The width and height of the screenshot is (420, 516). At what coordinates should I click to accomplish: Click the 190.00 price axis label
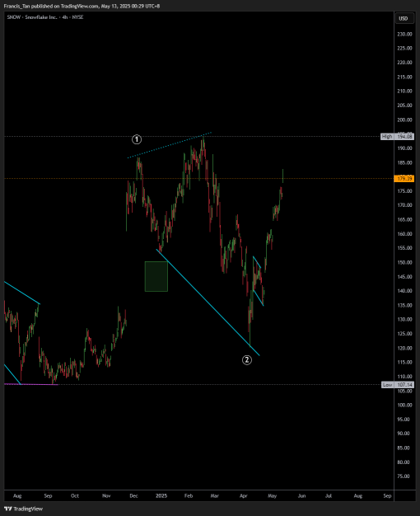405,148
